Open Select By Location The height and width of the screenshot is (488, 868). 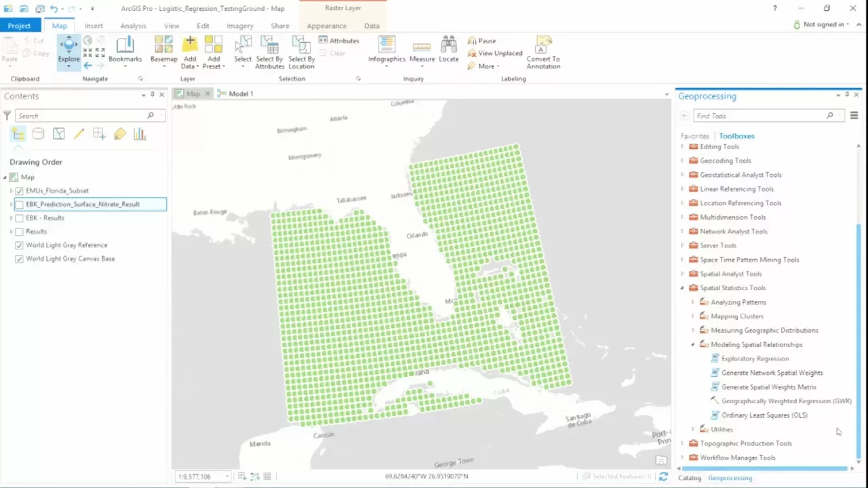click(x=301, y=52)
